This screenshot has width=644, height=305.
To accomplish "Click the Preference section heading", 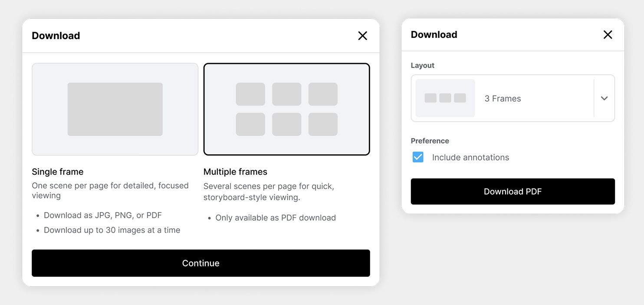I will pos(430,141).
